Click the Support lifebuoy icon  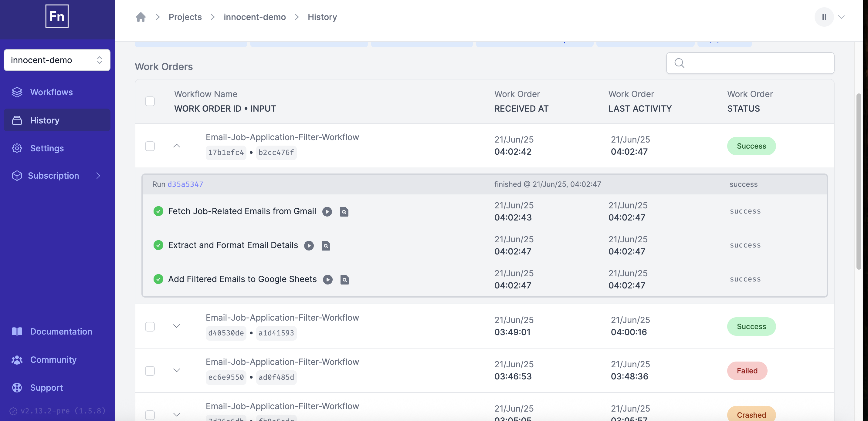pos(17,388)
